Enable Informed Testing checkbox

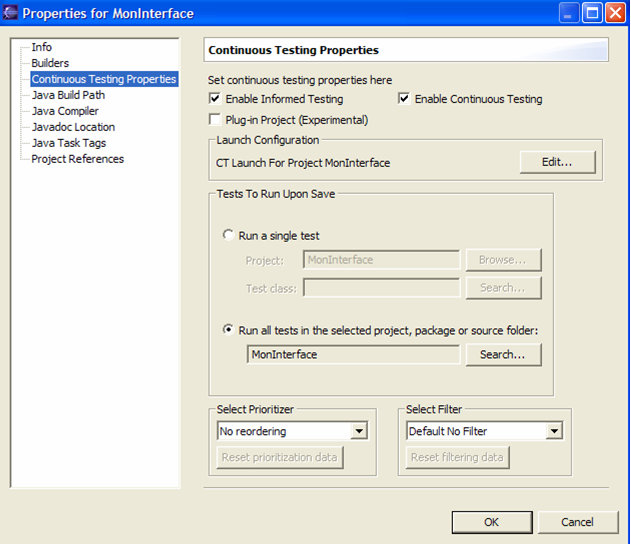pos(215,99)
